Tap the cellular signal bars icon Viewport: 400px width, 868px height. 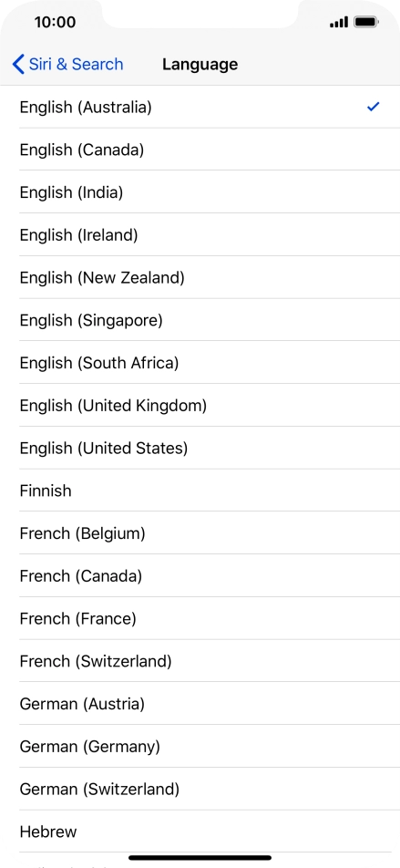coord(339,22)
